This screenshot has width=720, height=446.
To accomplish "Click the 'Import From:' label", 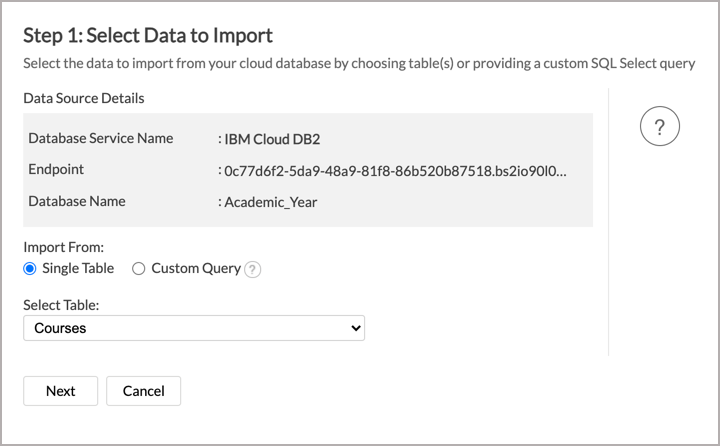I will pos(63,246).
